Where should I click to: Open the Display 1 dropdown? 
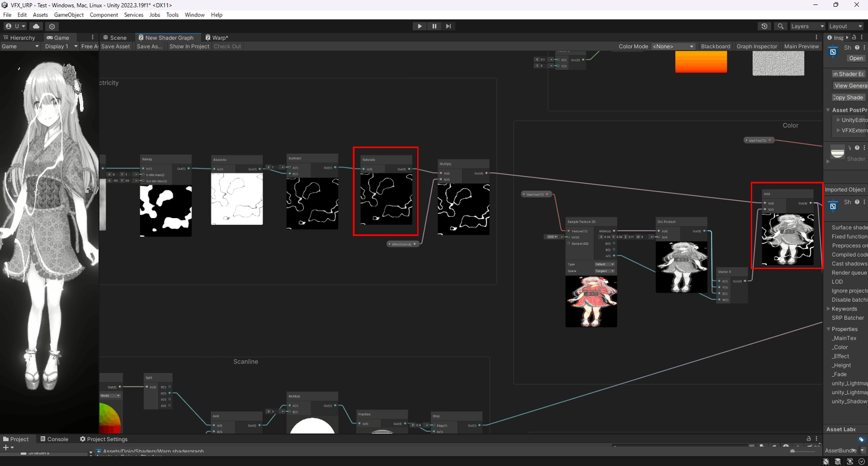[x=61, y=46]
